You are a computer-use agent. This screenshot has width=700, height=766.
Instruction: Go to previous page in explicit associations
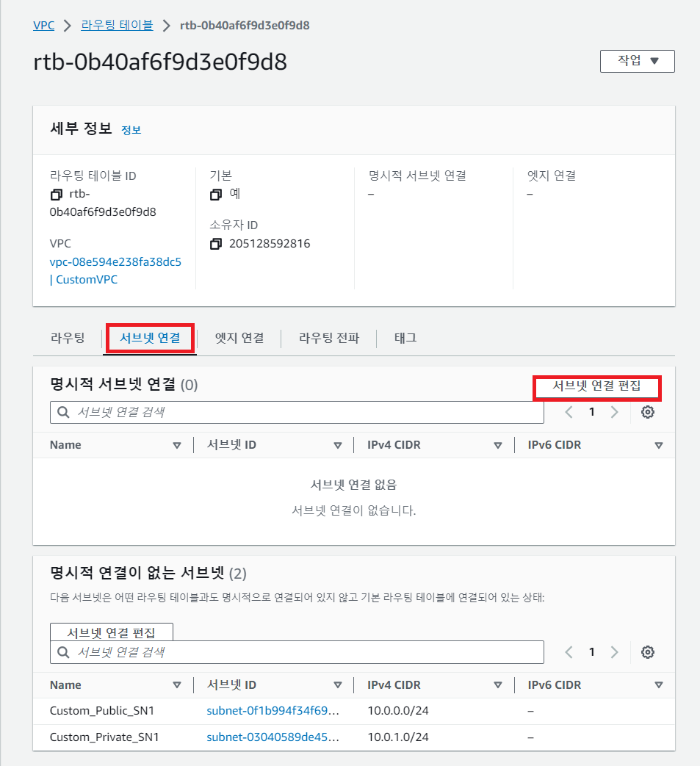(569, 412)
